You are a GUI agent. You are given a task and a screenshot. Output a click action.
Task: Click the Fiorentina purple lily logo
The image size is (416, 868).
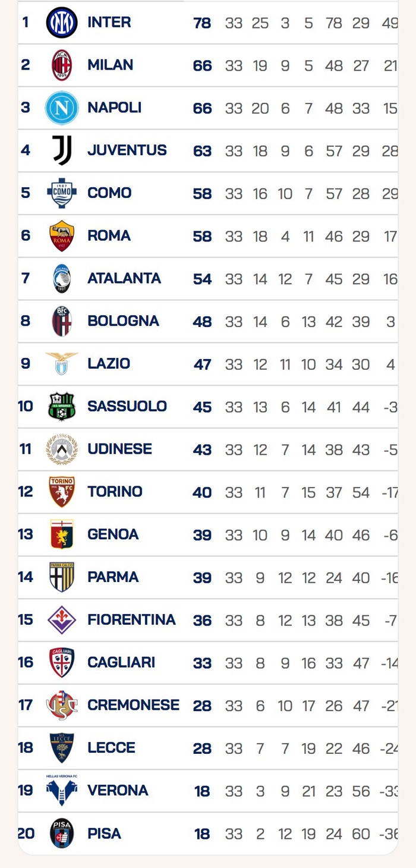click(x=62, y=620)
